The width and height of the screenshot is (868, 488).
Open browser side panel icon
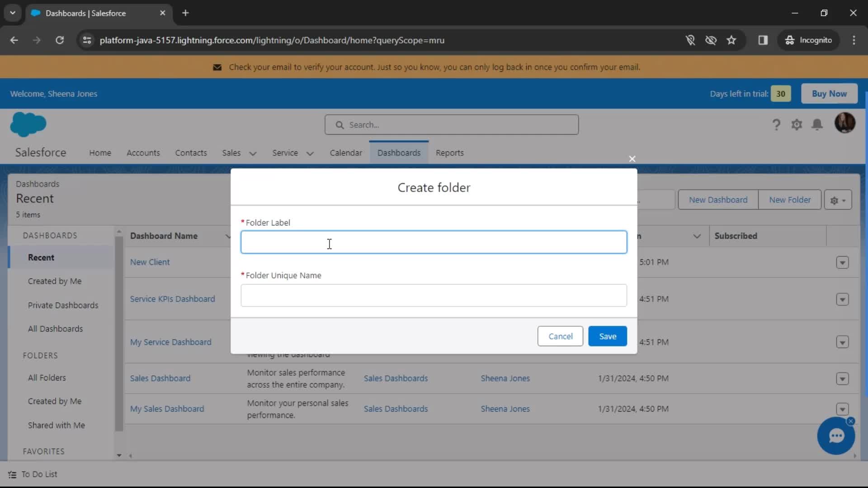[763, 40]
